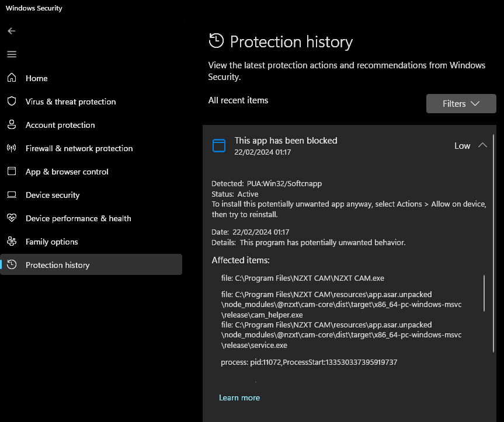Click the blocked app window icon

[218, 146]
